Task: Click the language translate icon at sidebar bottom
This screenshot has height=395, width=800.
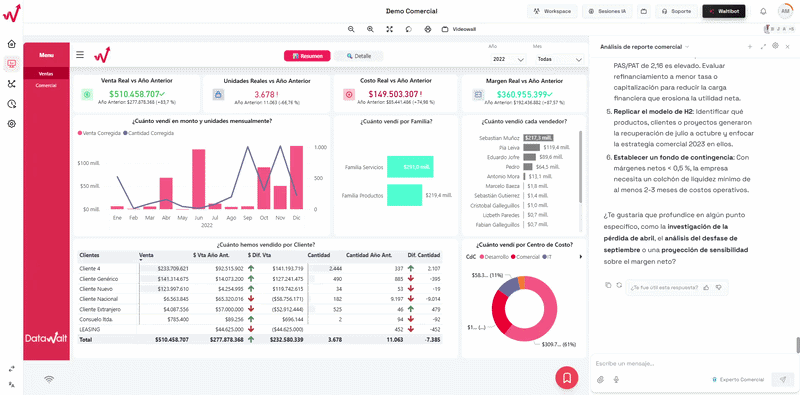Action: [x=12, y=384]
